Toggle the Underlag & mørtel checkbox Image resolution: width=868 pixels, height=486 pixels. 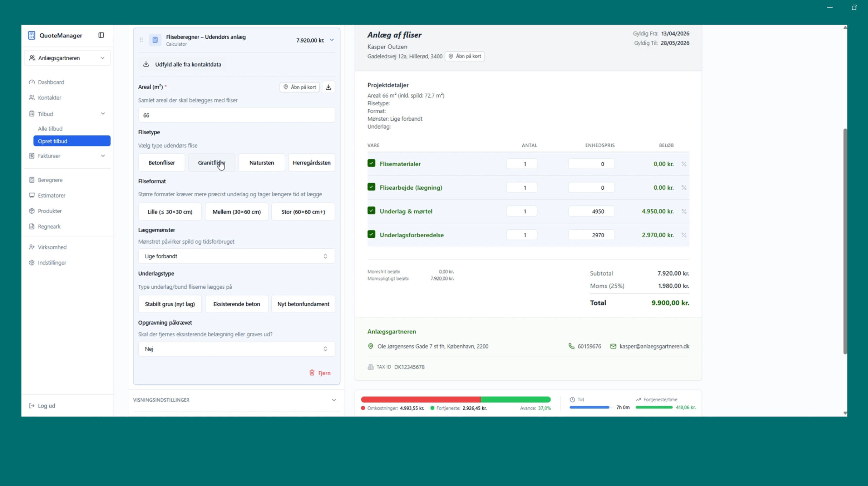point(371,211)
